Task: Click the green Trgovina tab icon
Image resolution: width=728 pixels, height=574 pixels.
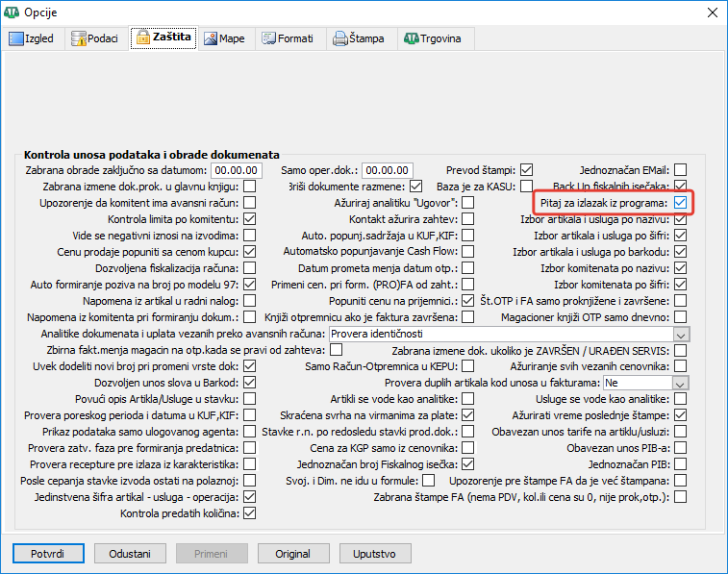Action: click(411, 39)
